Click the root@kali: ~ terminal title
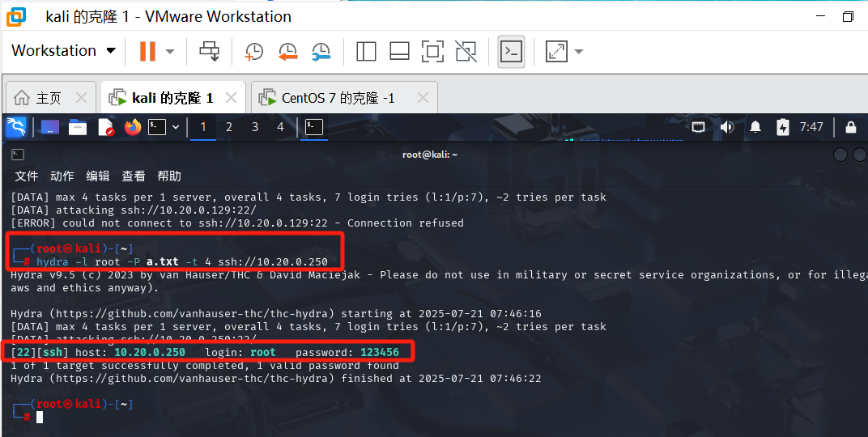The width and height of the screenshot is (868, 437). click(x=430, y=155)
